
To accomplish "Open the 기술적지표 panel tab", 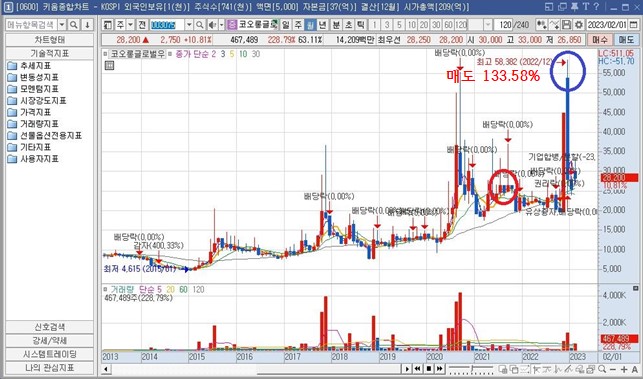I will (50, 53).
